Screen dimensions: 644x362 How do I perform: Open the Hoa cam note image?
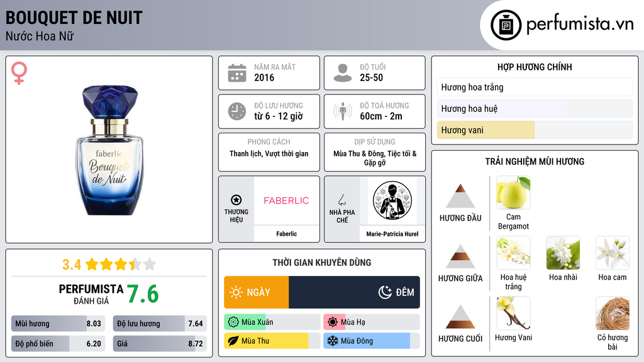tap(613, 253)
